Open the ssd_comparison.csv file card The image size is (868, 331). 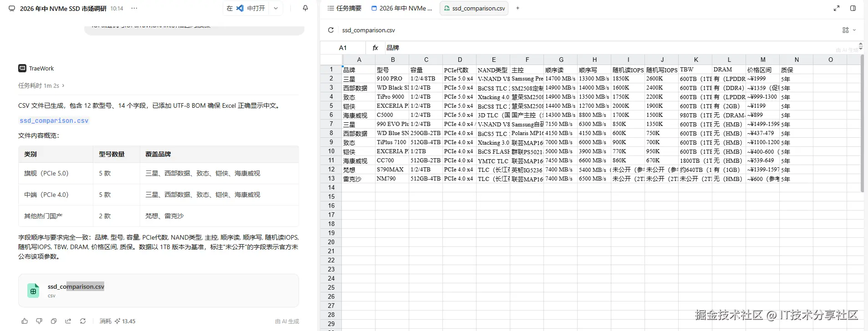(158, 291)
